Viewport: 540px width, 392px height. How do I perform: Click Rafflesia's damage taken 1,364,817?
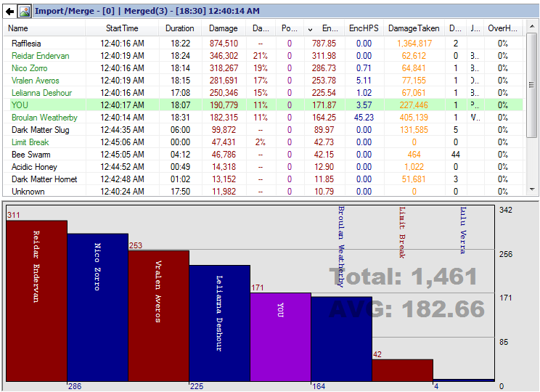click(414, 44)
